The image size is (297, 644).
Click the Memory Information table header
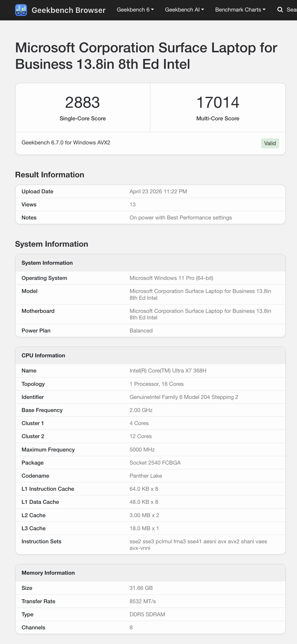coord(48,573)
